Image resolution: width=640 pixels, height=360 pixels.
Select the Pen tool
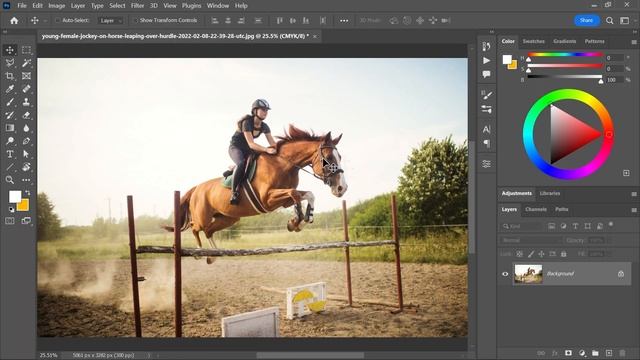tap(26, 141)
